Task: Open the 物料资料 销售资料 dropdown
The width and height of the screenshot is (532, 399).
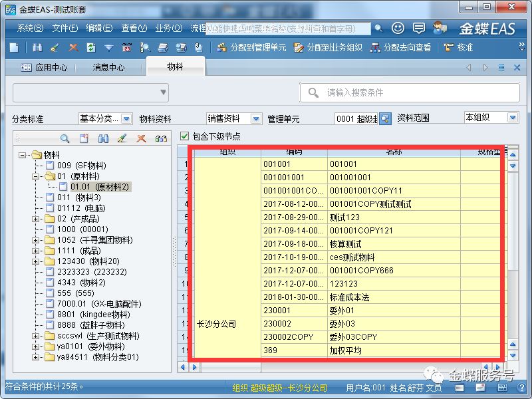Action: coord(256,119)
